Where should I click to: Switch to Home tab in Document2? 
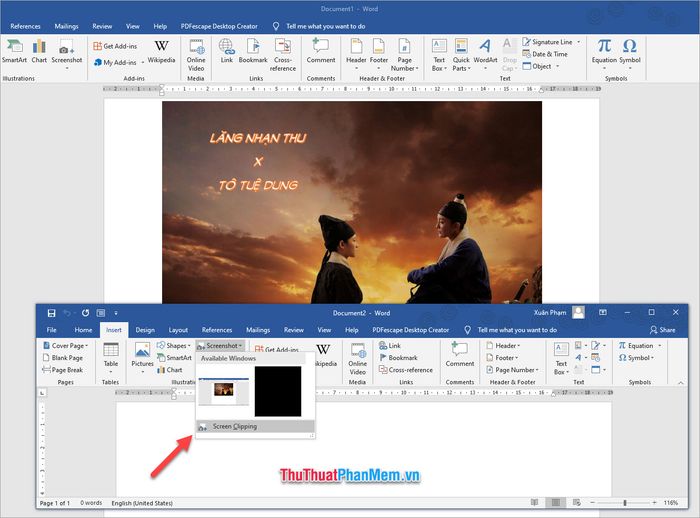[x=83, y=330]
